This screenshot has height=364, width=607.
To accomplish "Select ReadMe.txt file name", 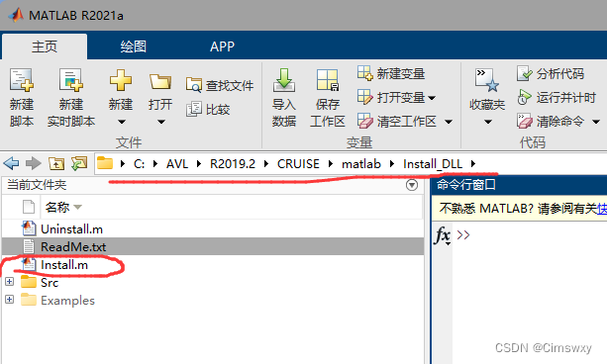I will [73, 246].
